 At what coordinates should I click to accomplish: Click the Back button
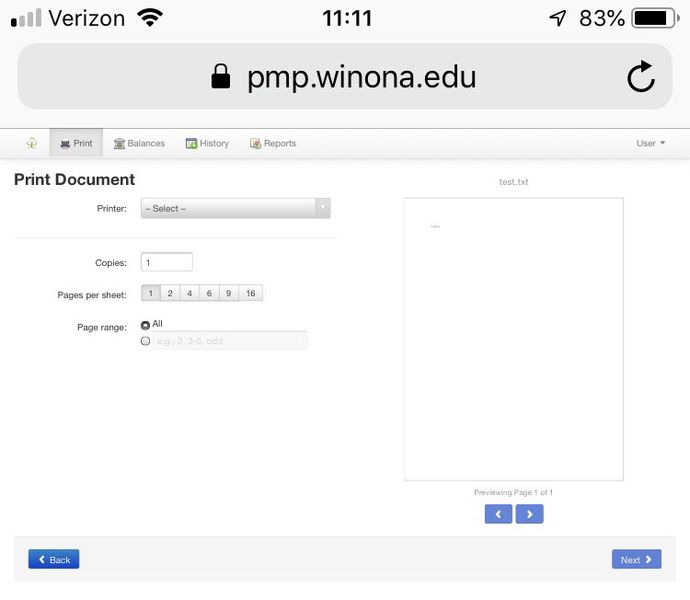point(54,560)
